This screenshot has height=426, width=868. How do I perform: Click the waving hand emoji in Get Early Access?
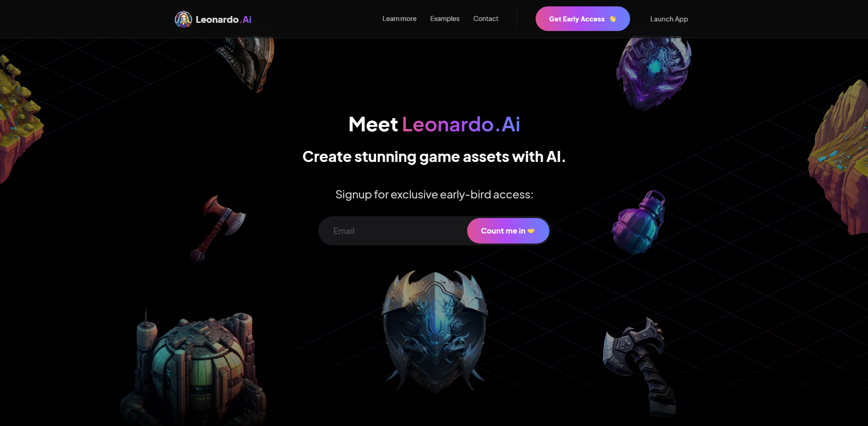point(613,19)
